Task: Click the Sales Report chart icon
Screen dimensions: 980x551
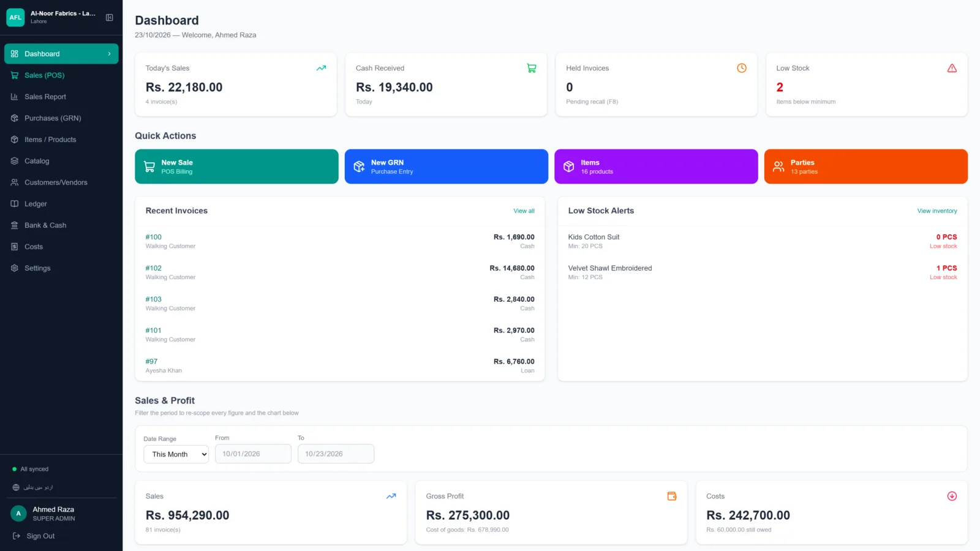Action: pyautogui.click(x=15, y=97)
